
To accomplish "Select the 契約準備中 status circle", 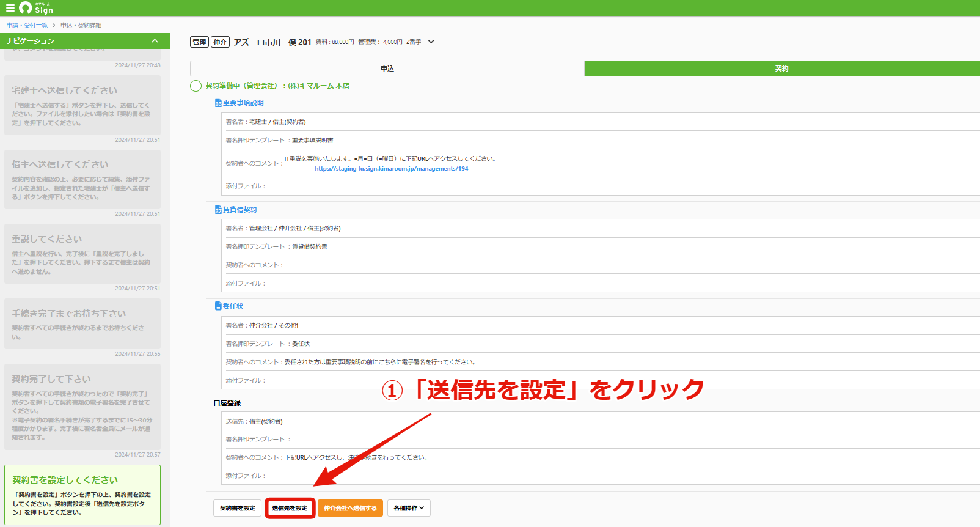I will [x=196, y=86].
